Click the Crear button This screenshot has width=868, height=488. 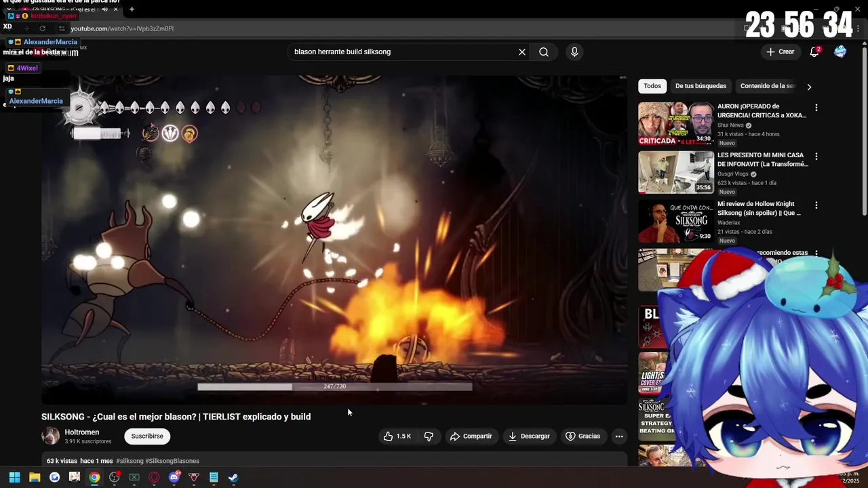coord(780,52)
